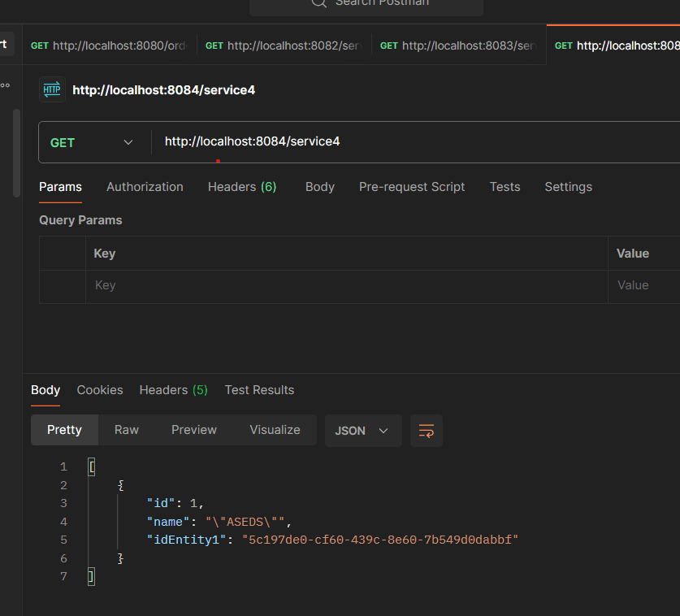Click the empty Key query param field
Image resolution: width=680 pixels, height=616 pixels.
(345, 285)
